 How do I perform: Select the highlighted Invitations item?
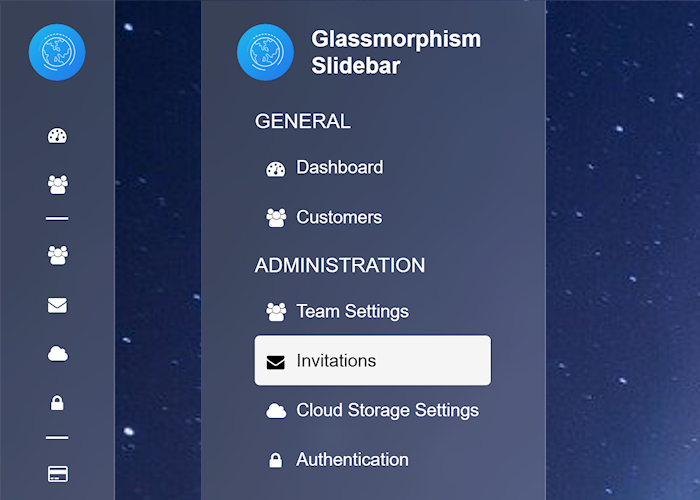pos(372,360)
